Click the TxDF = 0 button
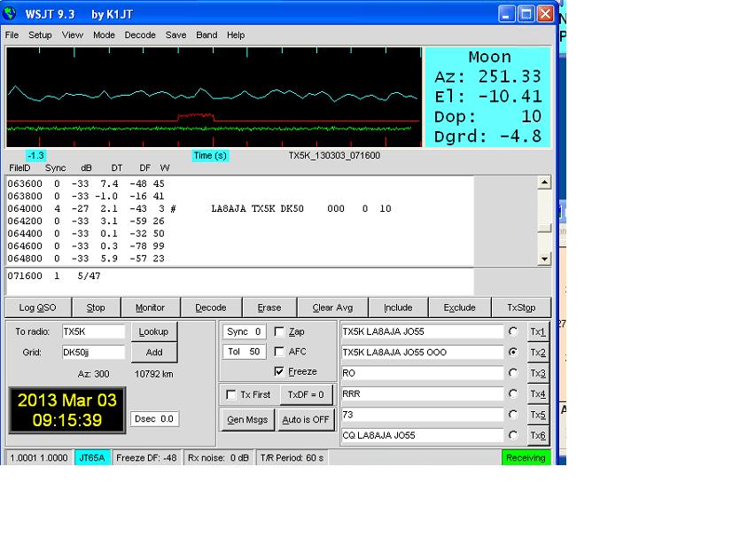 [x=306, y=394]
